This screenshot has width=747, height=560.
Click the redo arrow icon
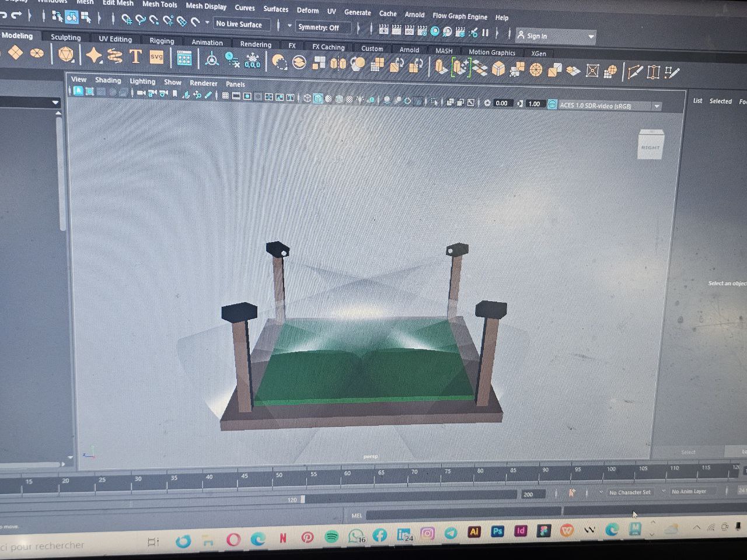pos(16,15)
